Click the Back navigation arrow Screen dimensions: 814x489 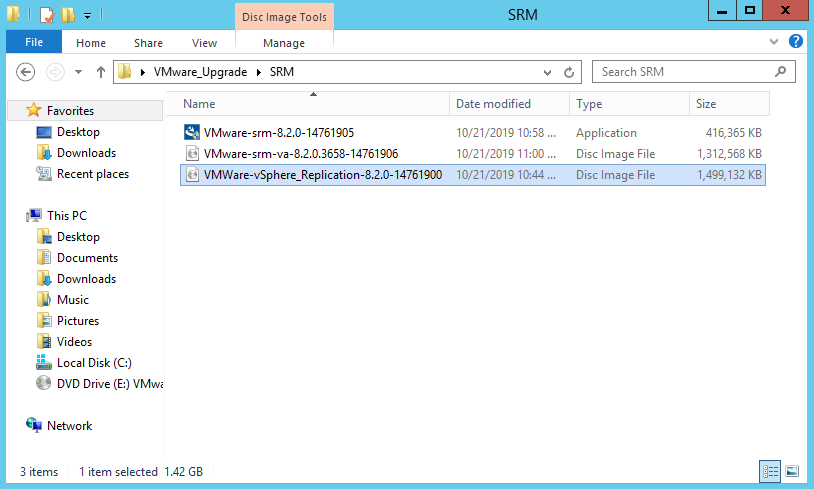tap(25, 72)
